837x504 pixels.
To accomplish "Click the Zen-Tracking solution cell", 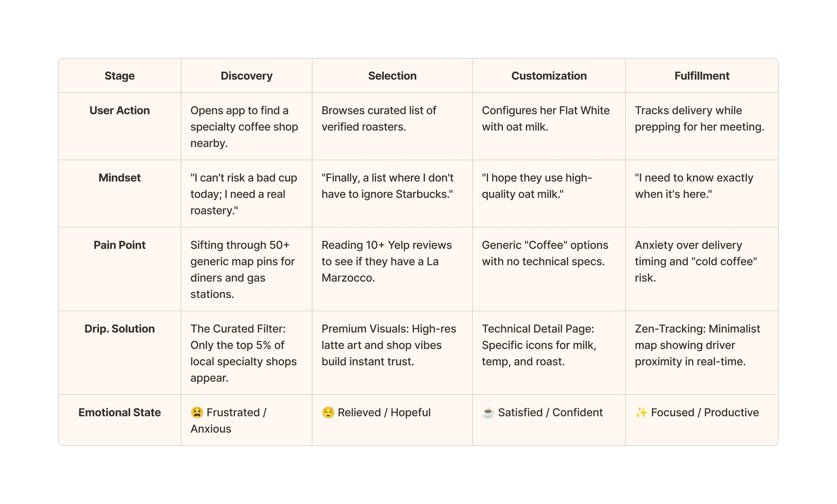I will pos(697,345).
